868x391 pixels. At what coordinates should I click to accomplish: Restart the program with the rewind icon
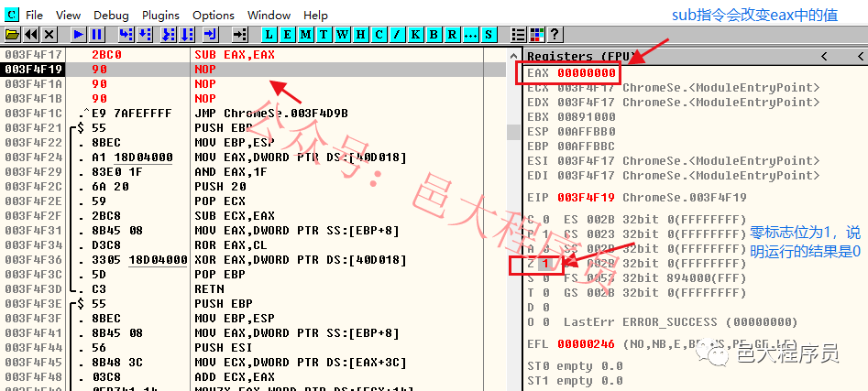point(30,35)
